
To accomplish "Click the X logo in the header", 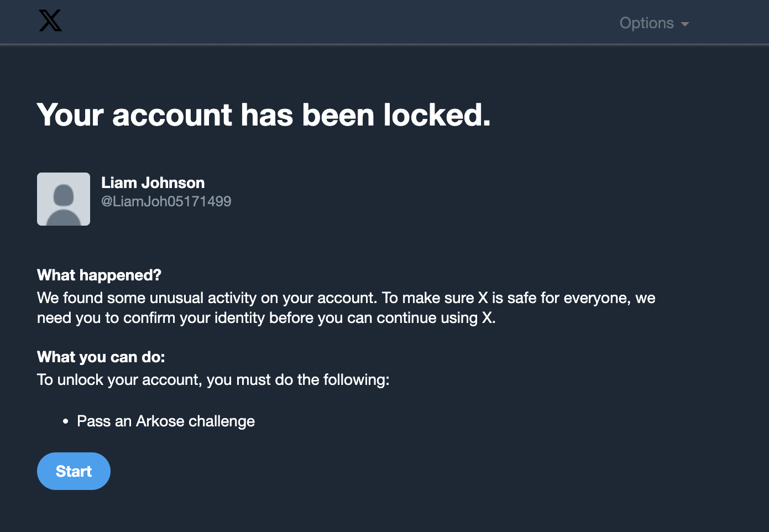I will (50, 21).
